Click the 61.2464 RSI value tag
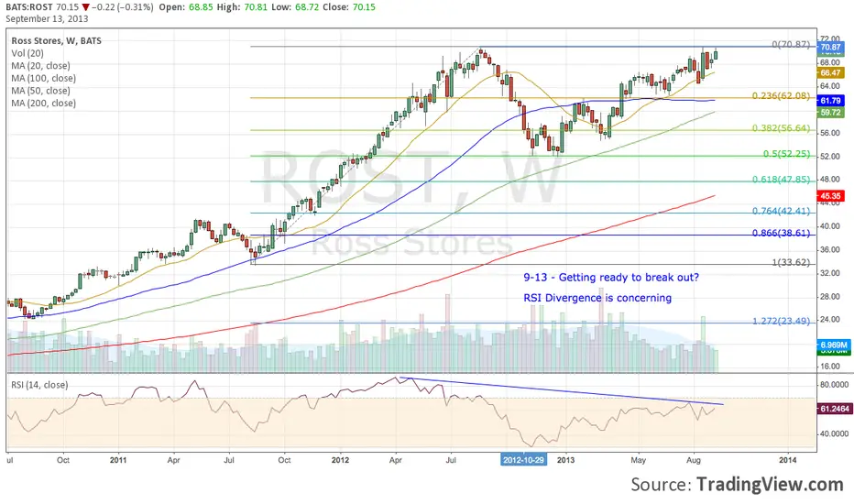Viewport: 854px width, 504px height. pyautogui.click(x=835, y=409)
